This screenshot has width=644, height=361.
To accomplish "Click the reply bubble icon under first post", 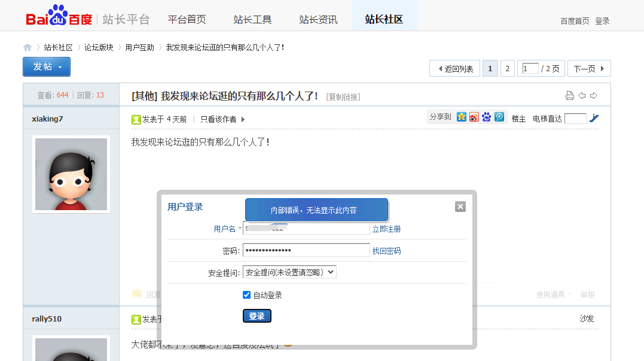I will 137,293.
